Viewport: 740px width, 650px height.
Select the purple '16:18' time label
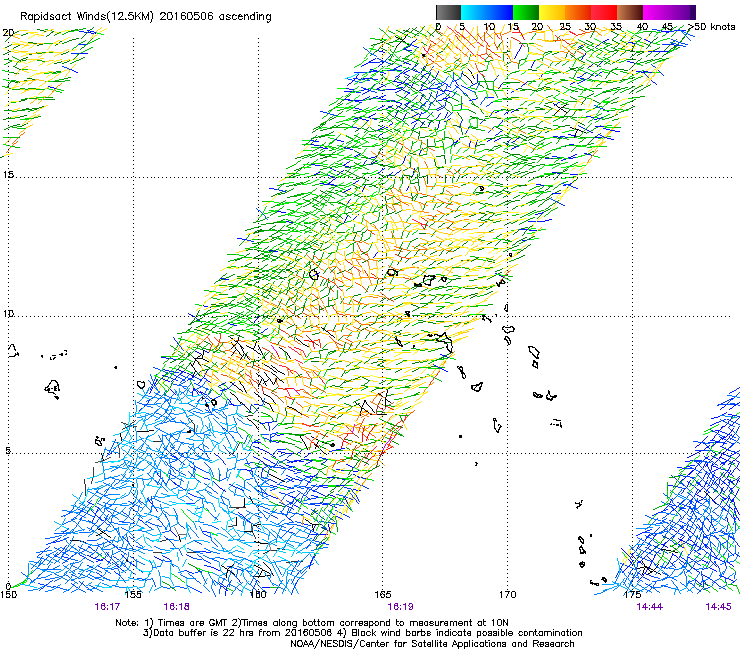click(x=177, y=607)
